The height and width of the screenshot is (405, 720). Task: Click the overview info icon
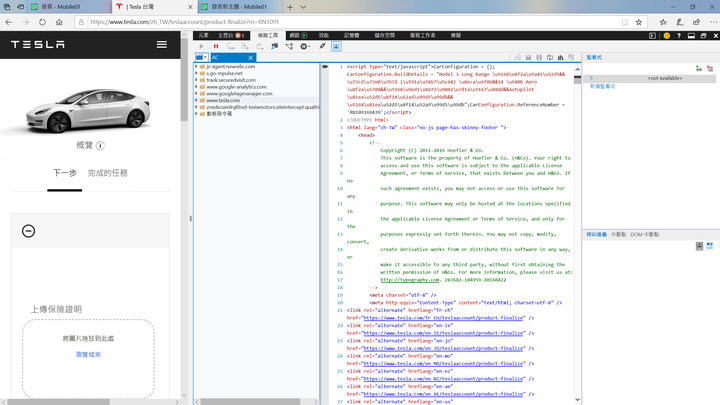[100, 146]
